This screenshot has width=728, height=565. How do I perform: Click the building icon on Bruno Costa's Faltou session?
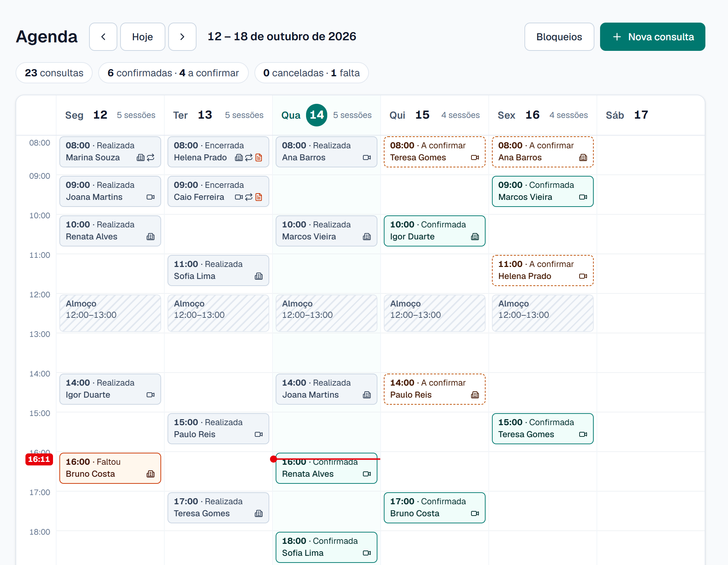pos(151,474)
